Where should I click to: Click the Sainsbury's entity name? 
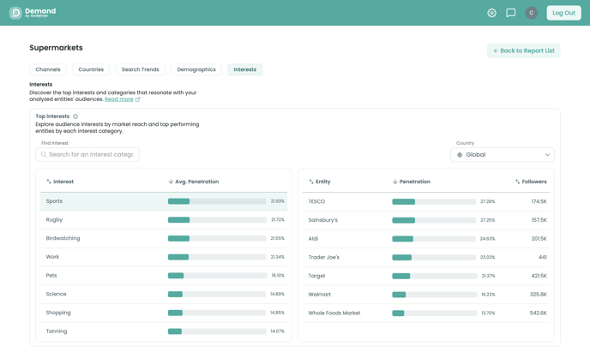coord(322,220)
